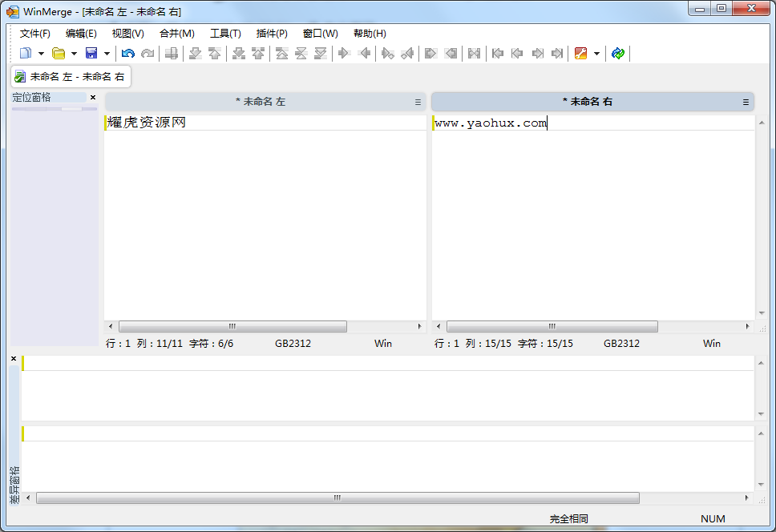Open the 工具(T) menu

[225, 34]
